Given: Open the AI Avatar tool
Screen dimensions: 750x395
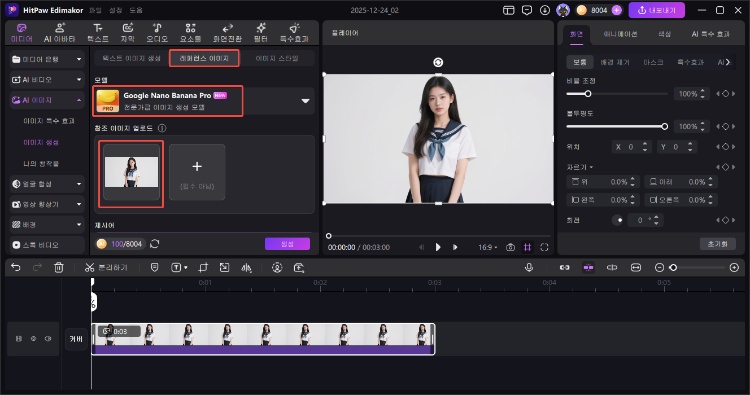Looking at the screenshot, I should pos(59,33).
